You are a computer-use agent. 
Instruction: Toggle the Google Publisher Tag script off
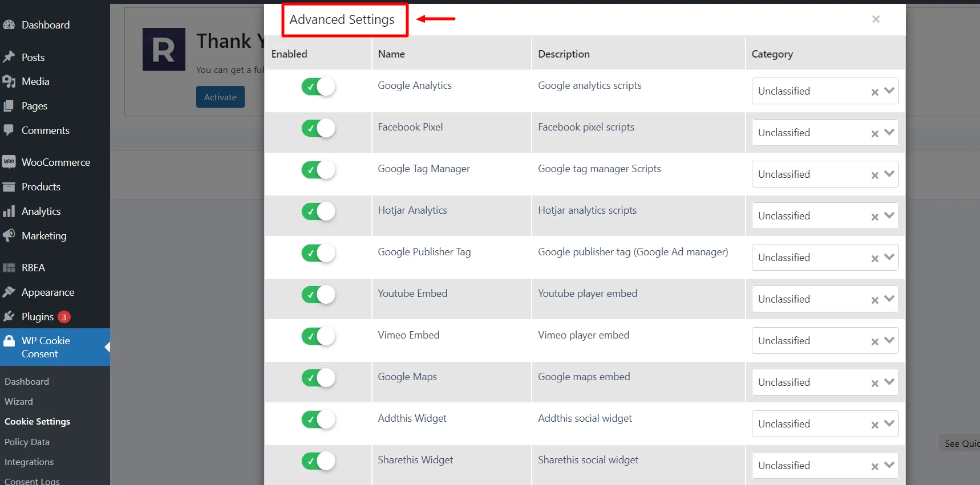click(318, 253)
